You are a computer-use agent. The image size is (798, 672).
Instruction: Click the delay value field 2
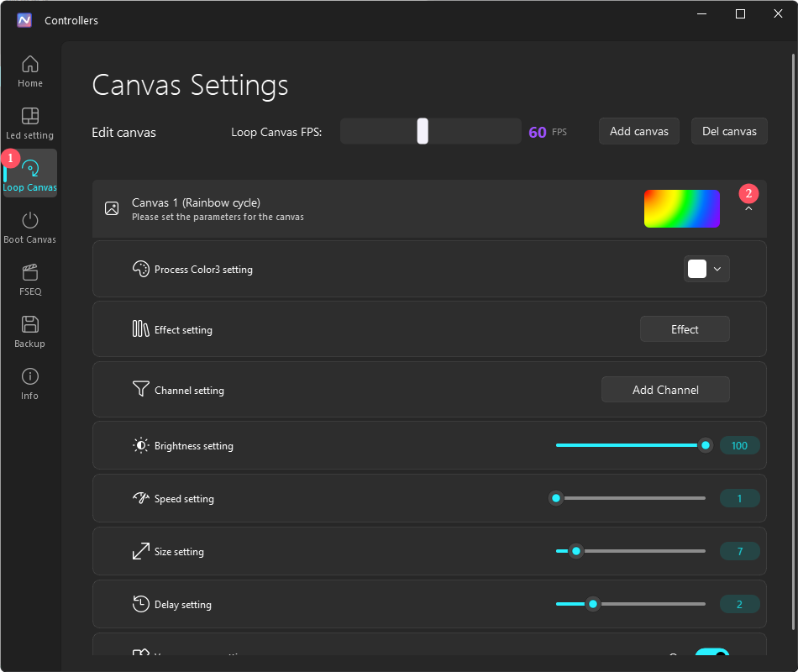point(739,604)
